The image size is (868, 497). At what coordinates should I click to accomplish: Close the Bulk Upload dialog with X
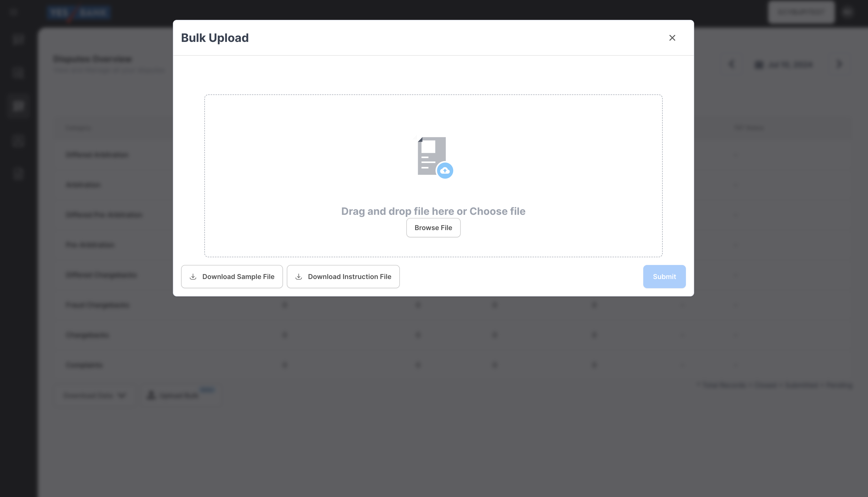[672, 38]
